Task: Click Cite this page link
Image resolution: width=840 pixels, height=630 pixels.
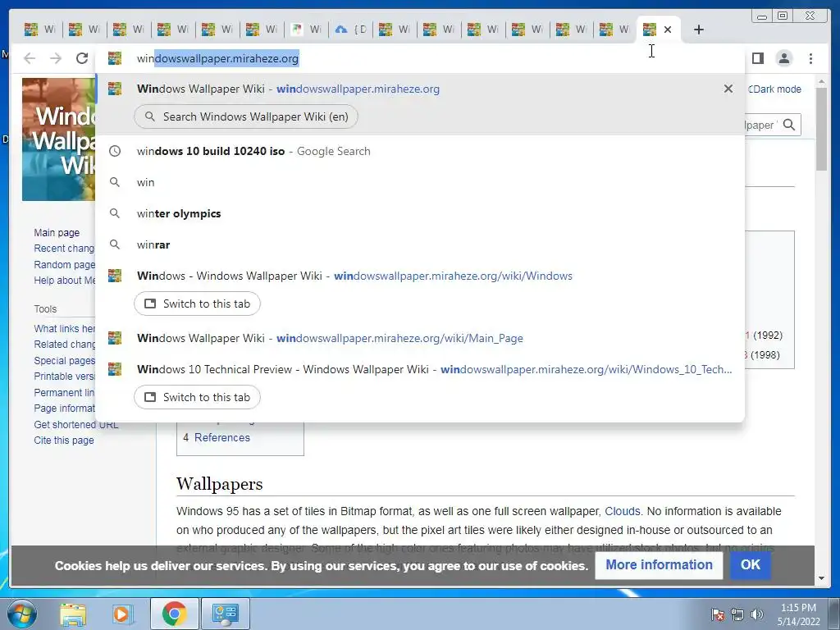Action: click(x=64, y=441)
